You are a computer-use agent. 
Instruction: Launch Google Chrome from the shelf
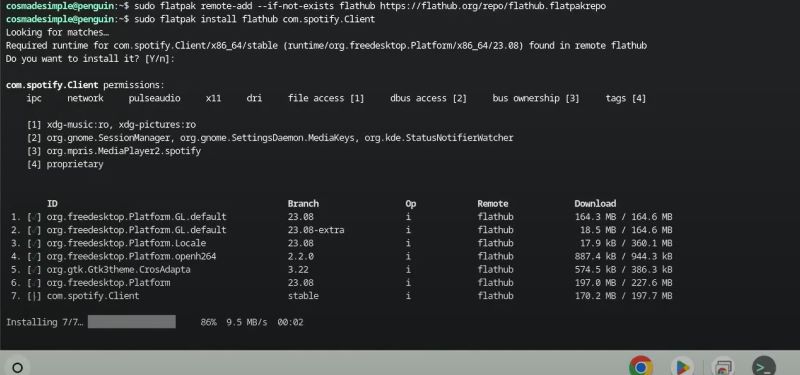(x=641, y=367)
